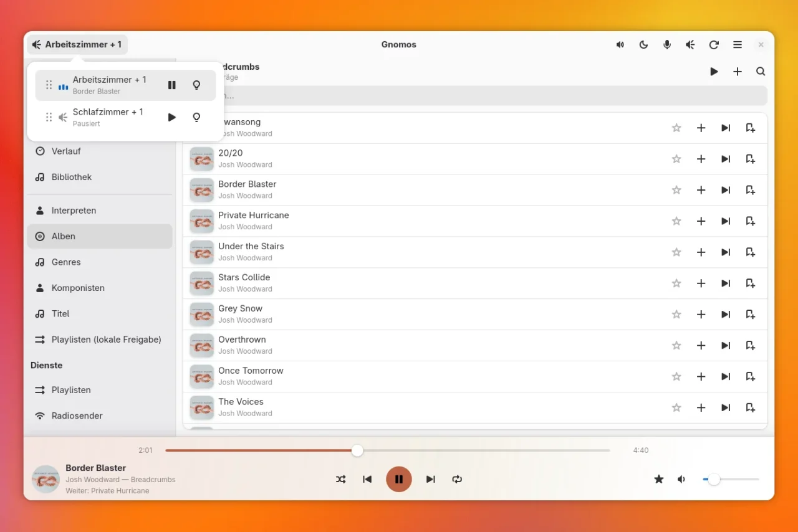Click the lightbulb icon for Arbeitszimmer + 1
This screenshot has width=798, height=532.
pyautogui.click(x=196, y=85)
